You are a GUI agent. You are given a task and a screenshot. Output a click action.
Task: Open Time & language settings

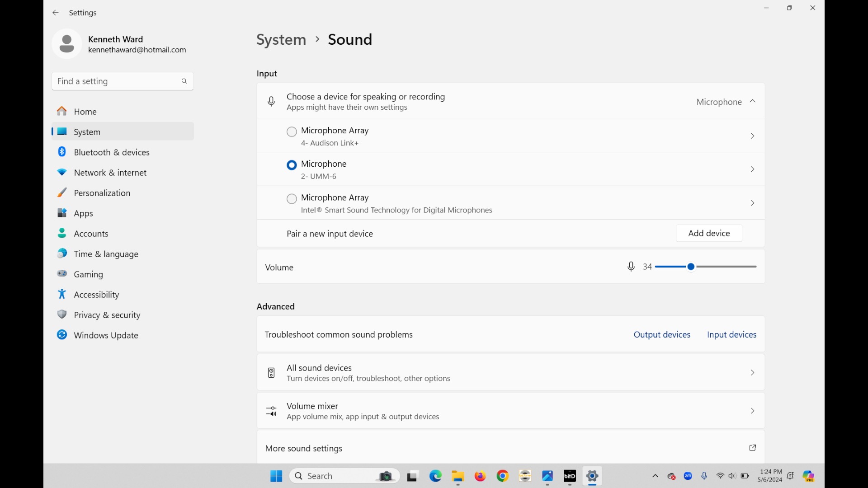tap(123, 254)
